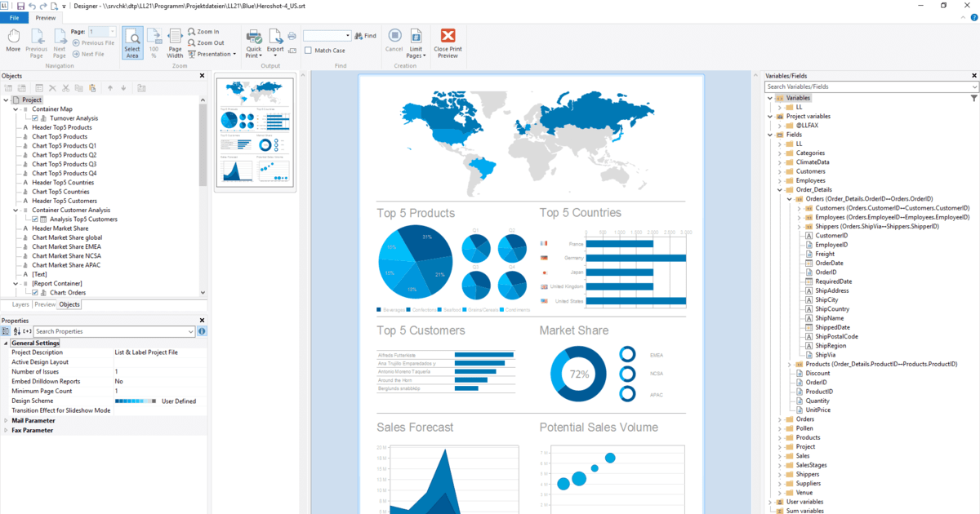980x514 pixels.
Task: Select Chart Top5 Products Q3 object
Action: pyautogui.click(x=64, y=164)
